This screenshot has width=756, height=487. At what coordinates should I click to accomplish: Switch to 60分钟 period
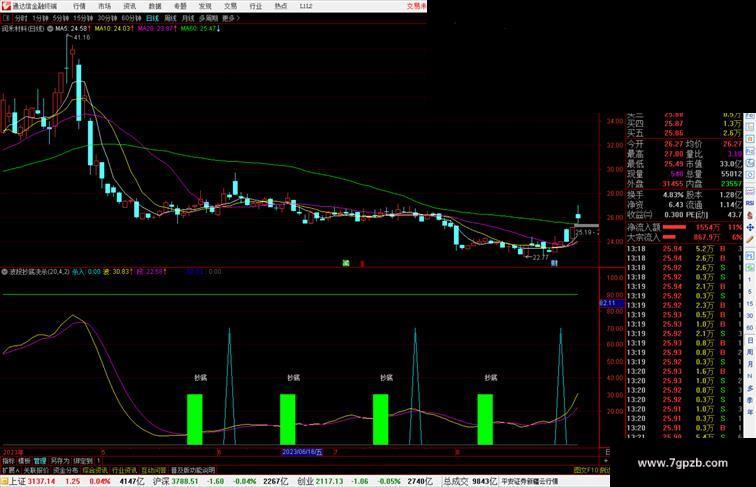click(x=131, y=18)
